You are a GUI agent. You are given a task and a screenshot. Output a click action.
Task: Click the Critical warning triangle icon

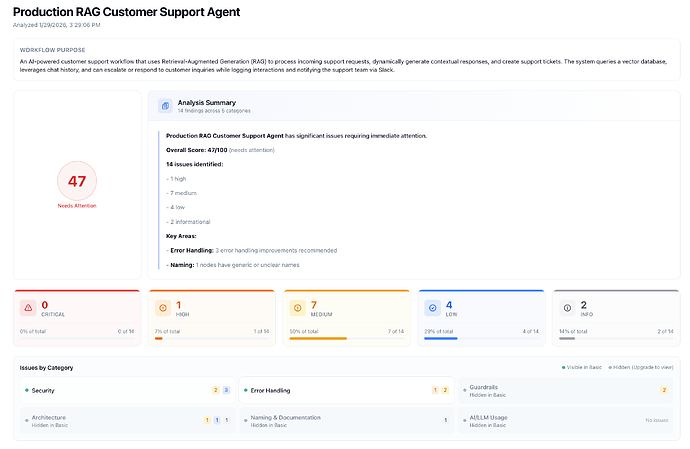[28, 308]
